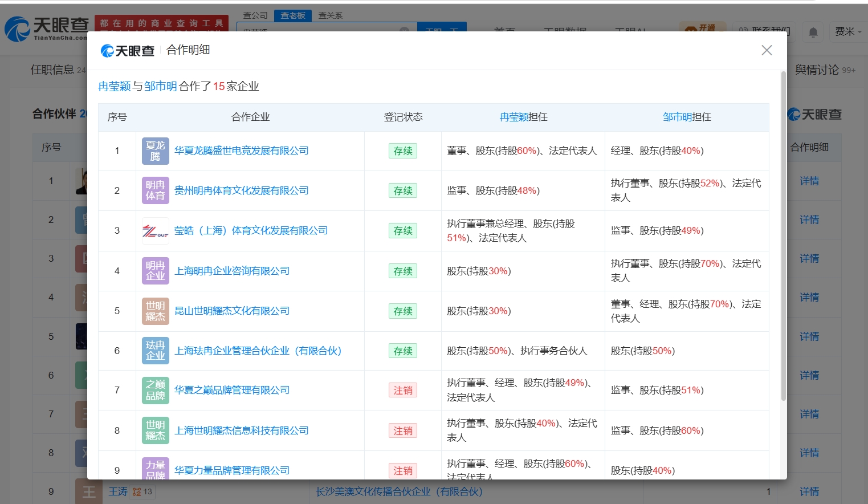Click 注销 status tag in row 9
This screenshot has width=868, height=504.
[x=403, y=471]
